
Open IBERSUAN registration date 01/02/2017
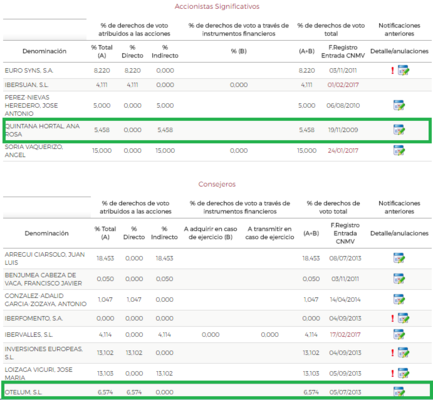(343, 85)
